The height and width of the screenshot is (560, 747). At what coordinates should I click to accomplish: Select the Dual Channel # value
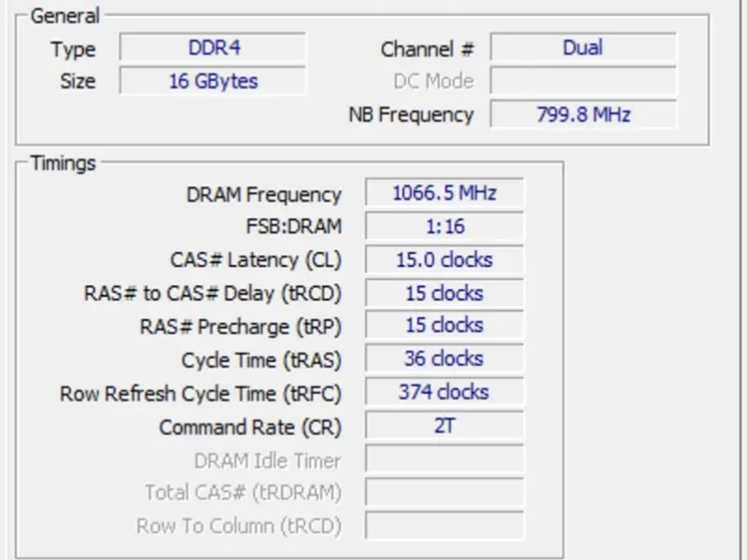pyautogui.click(x=583, y=48)
